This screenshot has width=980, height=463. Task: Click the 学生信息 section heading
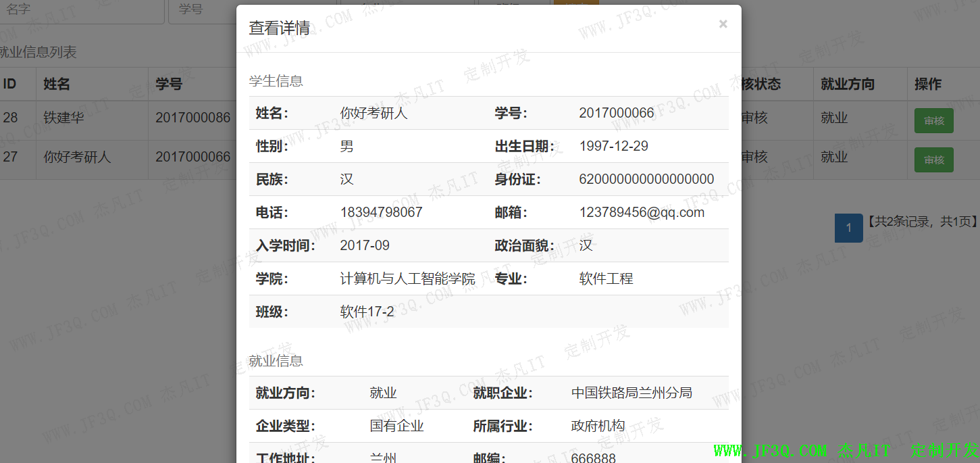[x=276, y=81]
